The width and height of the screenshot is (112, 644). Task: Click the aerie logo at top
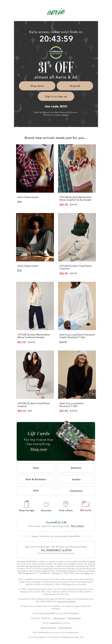click(x=56, y=11)
